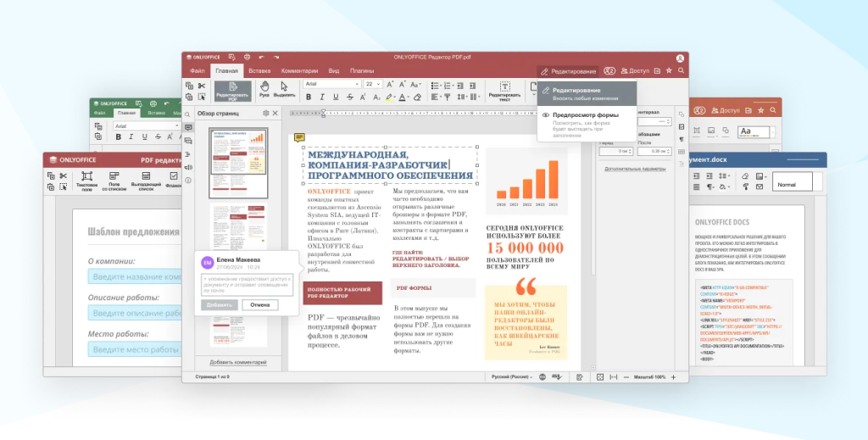Screen dimensions: 868x440
Task: Select the Hand (Рука) tool
Action: (x=264, y=86)
